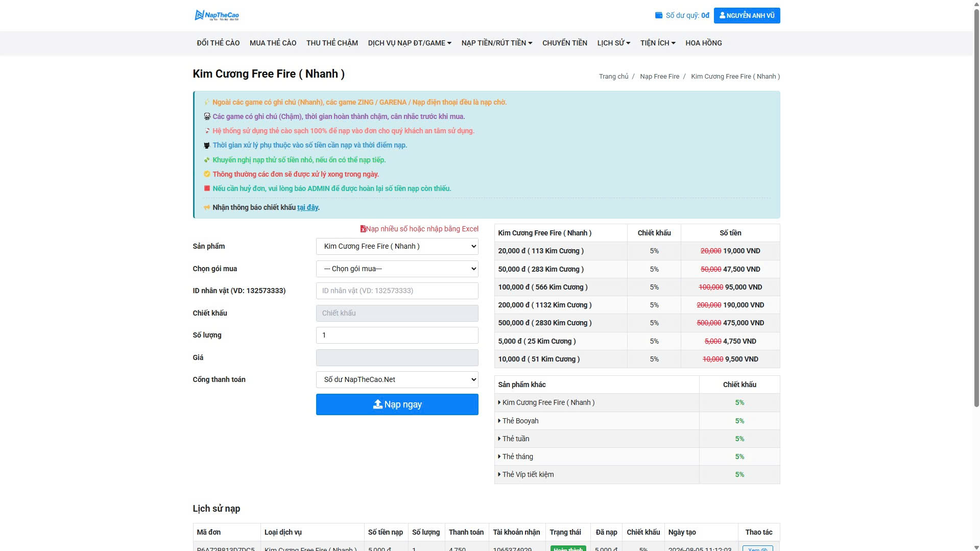Select Thẻ tháng in other products
Image resolution: width=980 pixels, height=551 pixels.
517,457
